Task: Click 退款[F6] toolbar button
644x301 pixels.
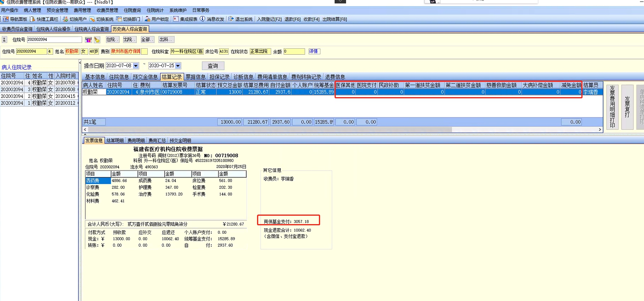Action: pos(293,19)
